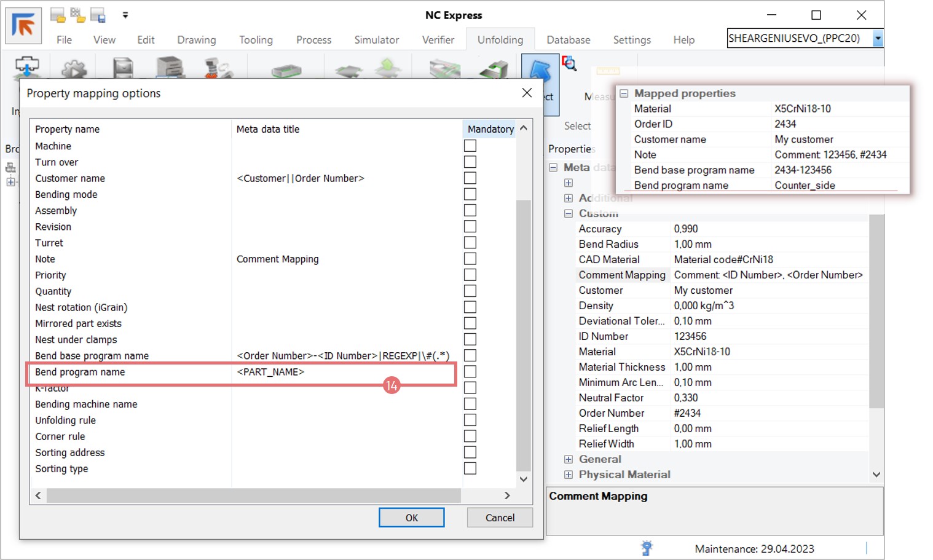Switch to the Tooling tab
Viewport: 933px width, 560px height.
coord(256,40)
